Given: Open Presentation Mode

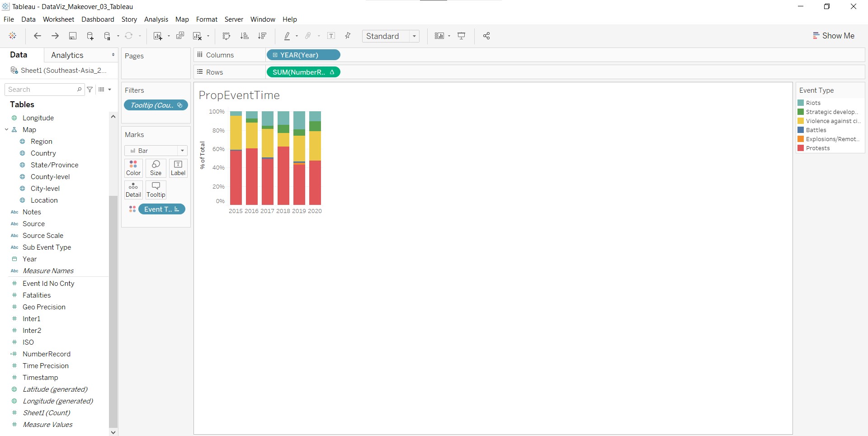Looking at the screenshot, I should (x=462, y=36).
